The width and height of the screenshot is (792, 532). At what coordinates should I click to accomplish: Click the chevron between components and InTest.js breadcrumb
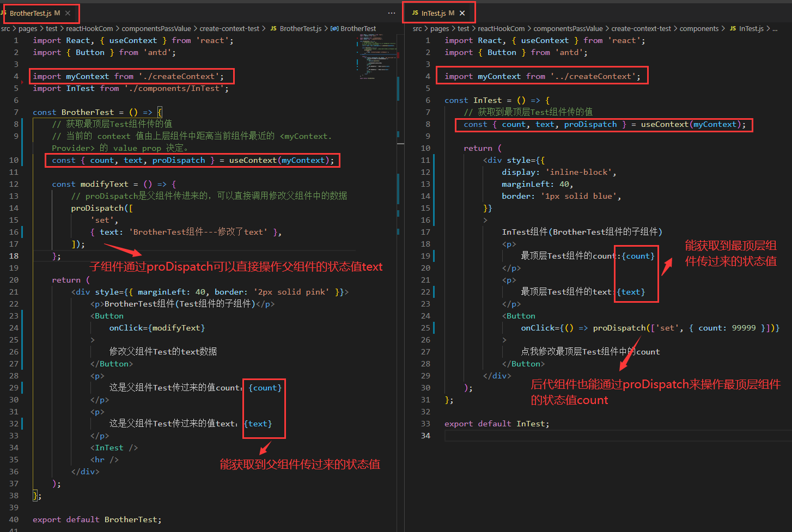[x=724, y=28]
